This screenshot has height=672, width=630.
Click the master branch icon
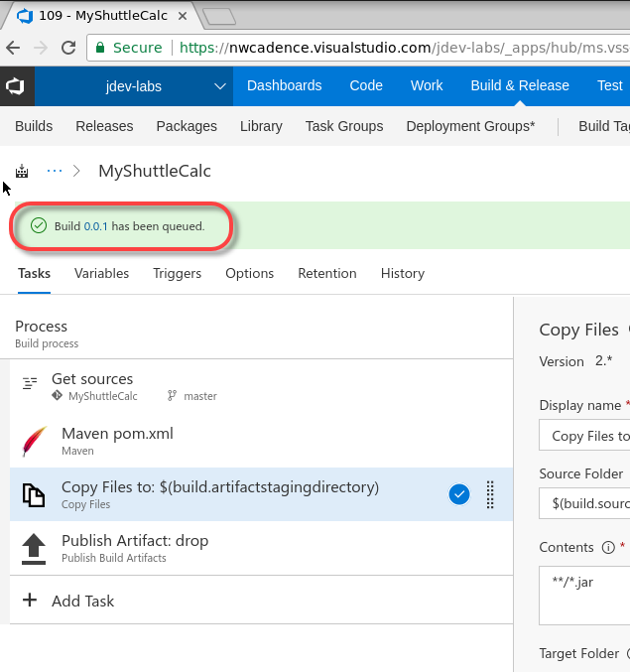172,396
